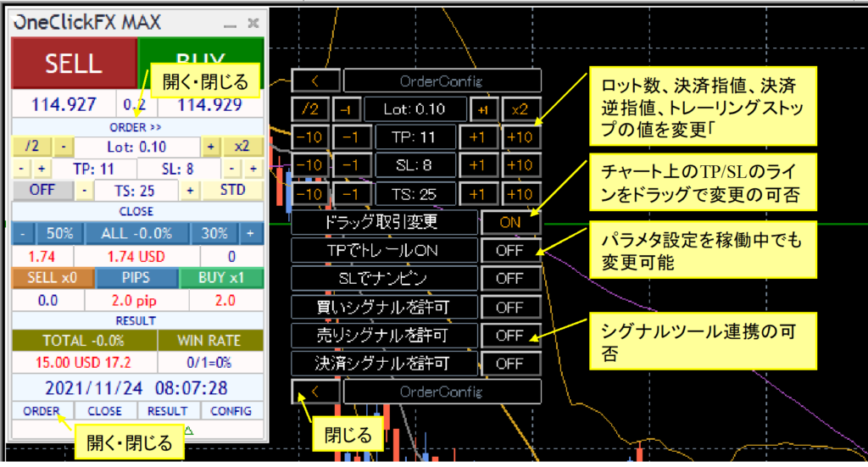Viewport: 868px width, 467px height.
Task: Click the 2021/11/24 08:07:28 clock
Action: (x=136, y=388)
